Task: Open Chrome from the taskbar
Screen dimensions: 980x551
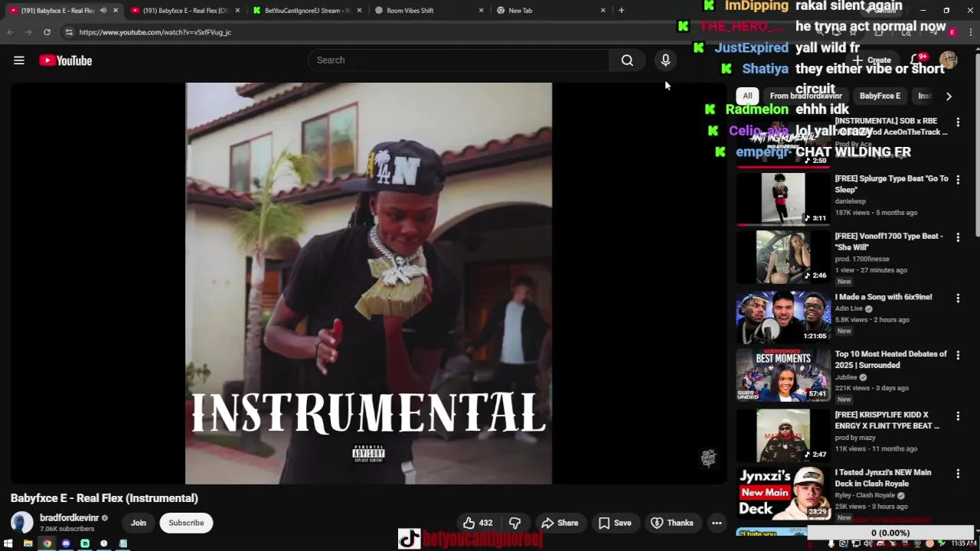Action: coord(47,543)
